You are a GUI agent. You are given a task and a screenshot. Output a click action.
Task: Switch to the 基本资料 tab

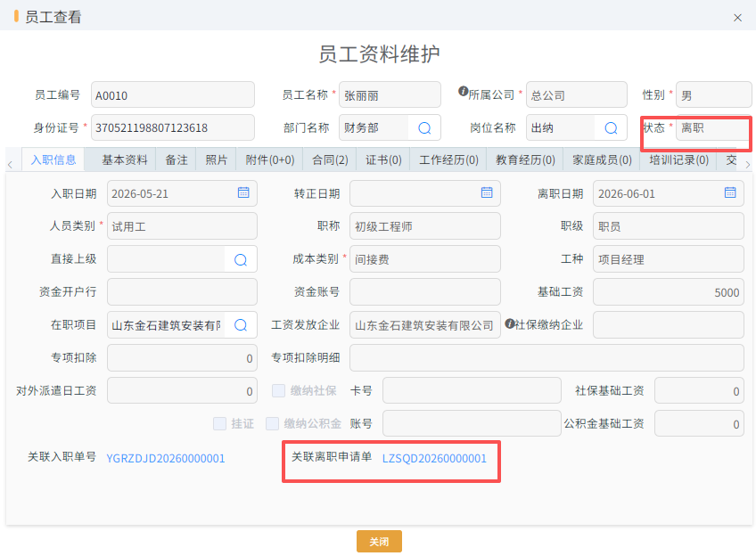(125, 160)
